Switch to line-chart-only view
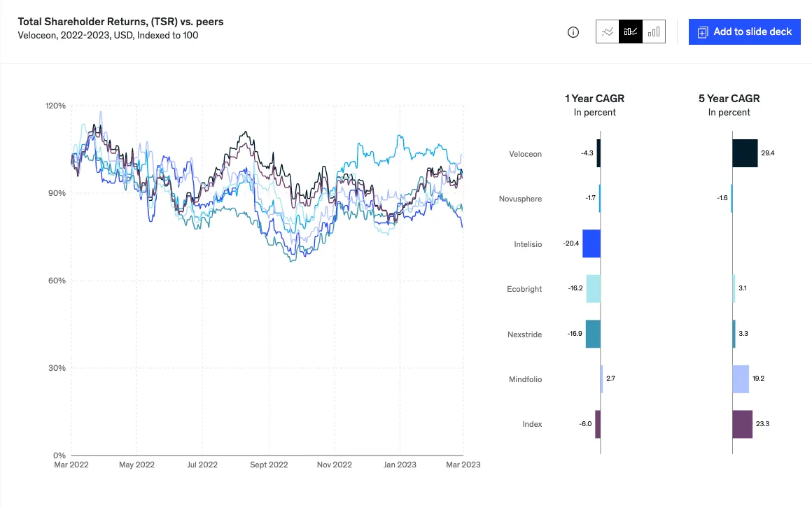The height and width of the screenshot is (508, 812). [608, 31]
